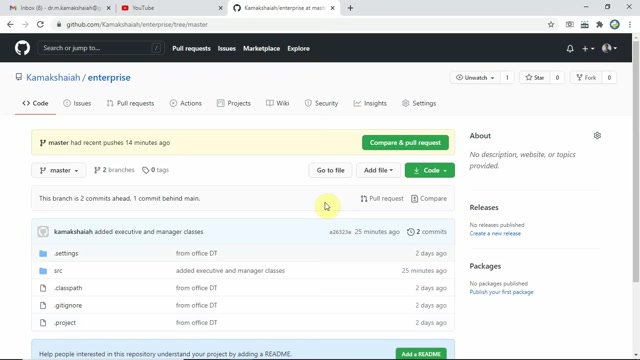
Task: Select the Projects tab
Action: point(234,103)
